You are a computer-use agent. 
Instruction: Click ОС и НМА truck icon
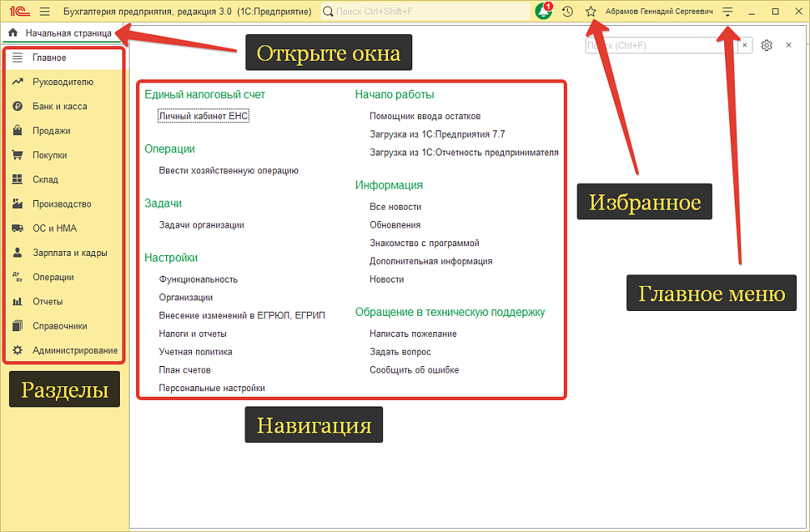pyautogui.click(x=18, y=228)
